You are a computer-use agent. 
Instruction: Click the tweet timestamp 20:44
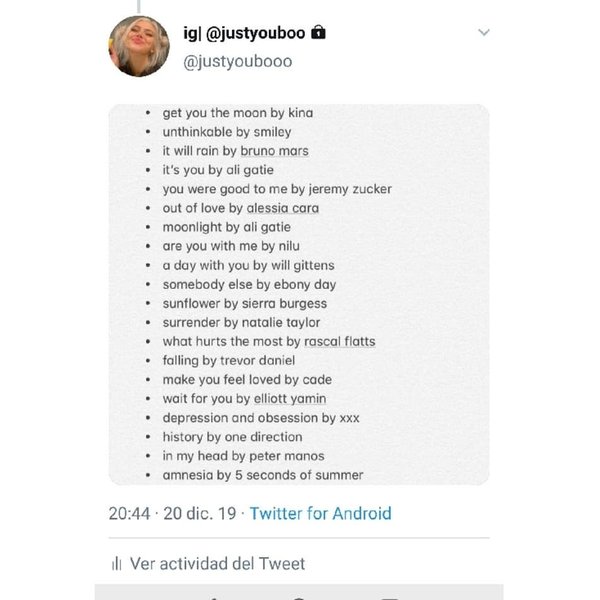pyautogui.click(x=129, y=514)
